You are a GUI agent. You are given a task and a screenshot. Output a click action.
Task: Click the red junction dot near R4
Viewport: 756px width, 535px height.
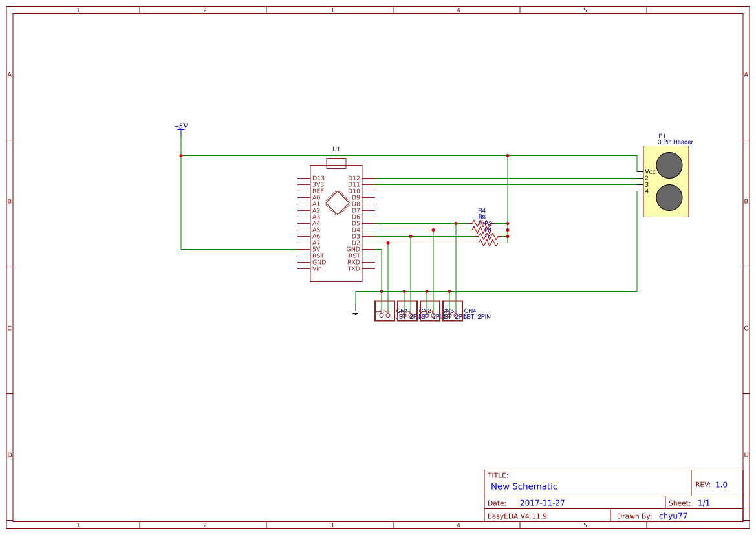point(508,223)
